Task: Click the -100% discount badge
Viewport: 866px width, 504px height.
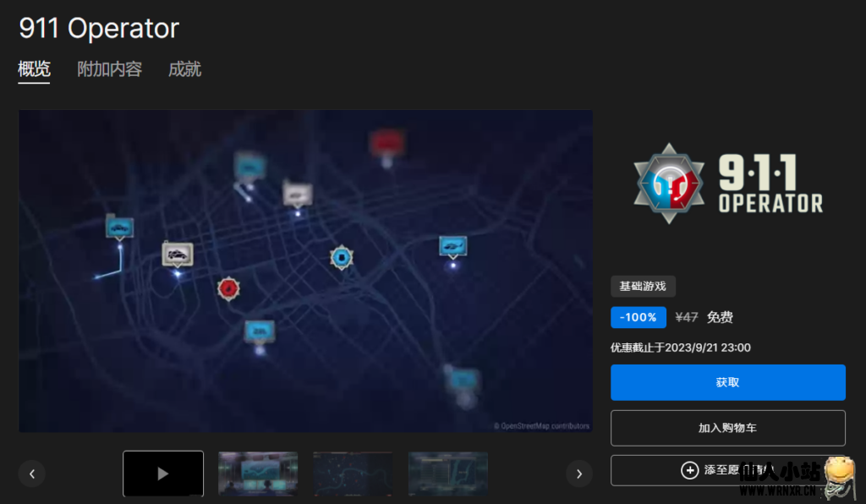Action: 638,317
